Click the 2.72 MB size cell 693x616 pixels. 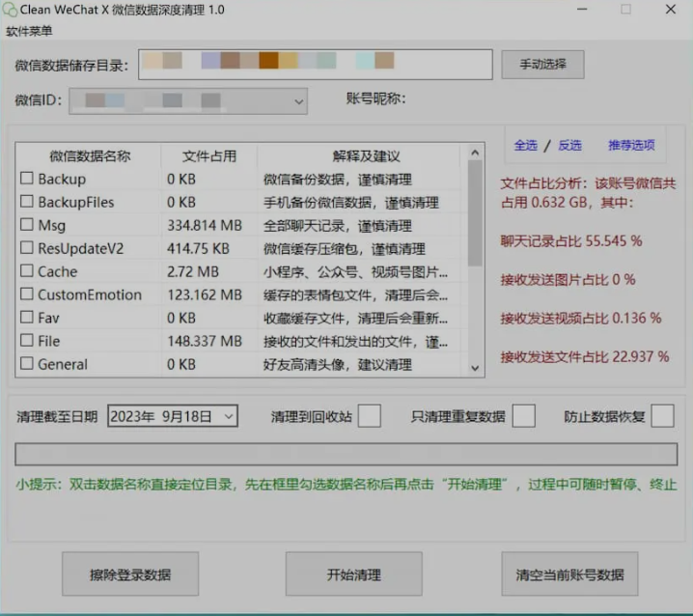tap(193, 271)
